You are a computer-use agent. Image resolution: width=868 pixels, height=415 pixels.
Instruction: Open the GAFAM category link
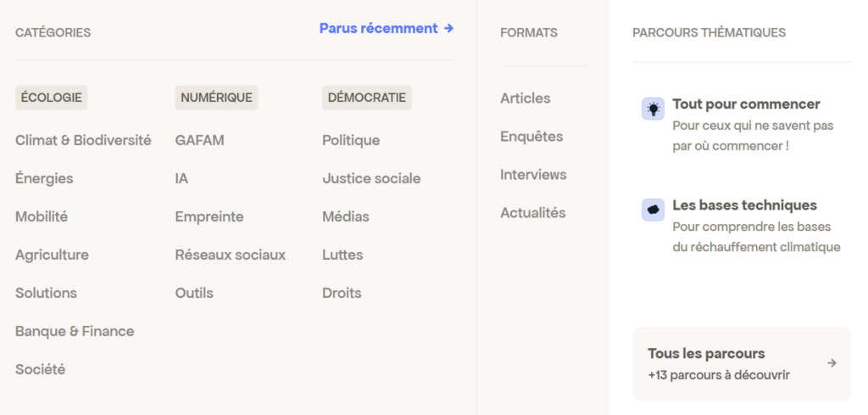pos(200,140)
